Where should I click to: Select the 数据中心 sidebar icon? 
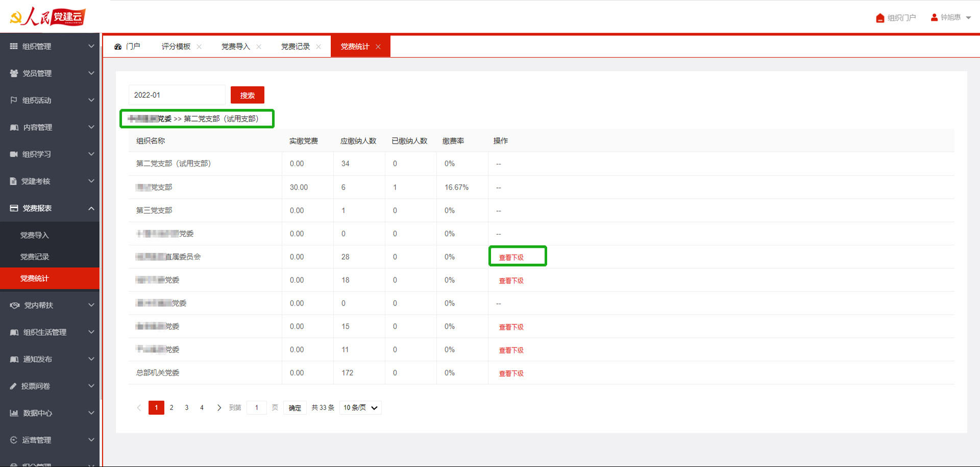[x=14, y=413]
